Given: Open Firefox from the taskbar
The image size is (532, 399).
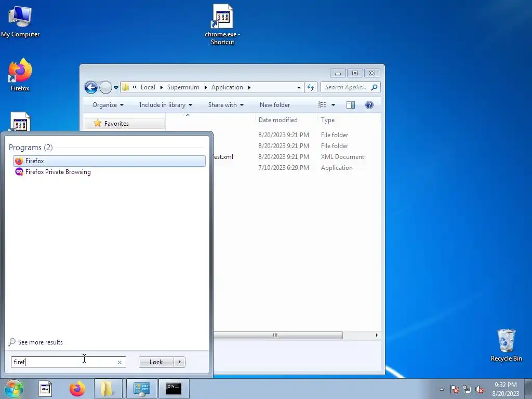Looking at the screenshot, I should [x=77, y=389].
